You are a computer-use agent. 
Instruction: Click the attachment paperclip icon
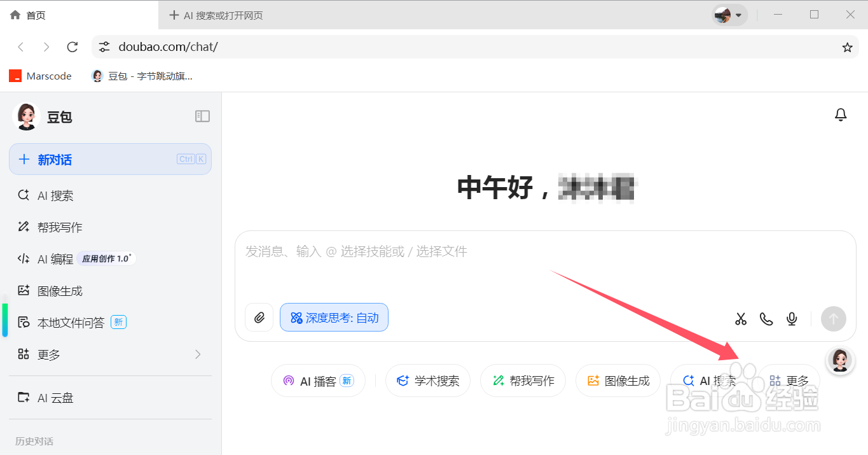(259, 318)
